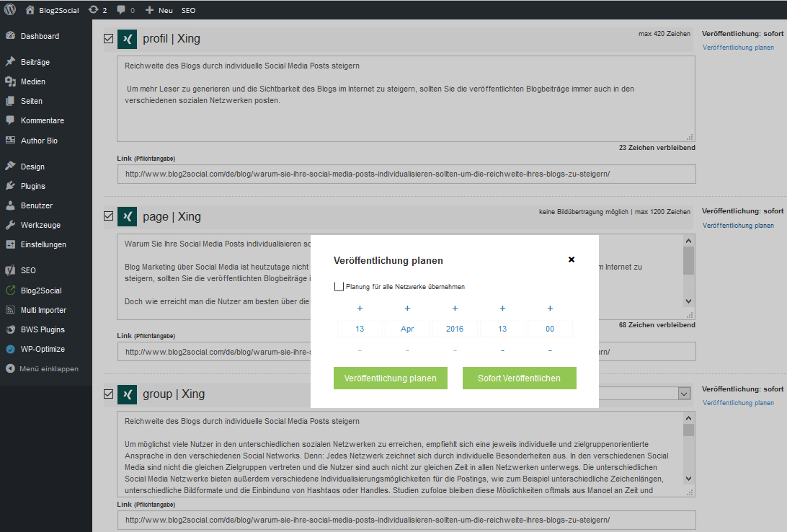Click the Author Bio card icon

click(10, 141)
